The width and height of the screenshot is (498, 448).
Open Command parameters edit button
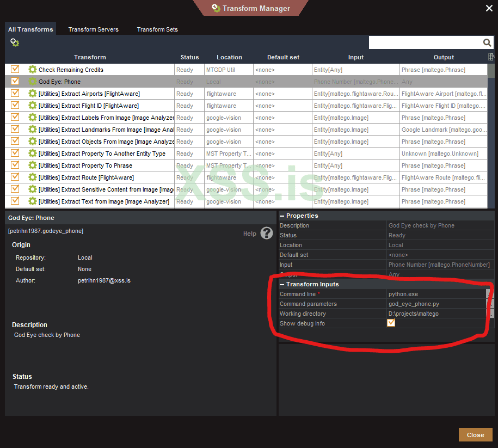[x=490, y=304]
